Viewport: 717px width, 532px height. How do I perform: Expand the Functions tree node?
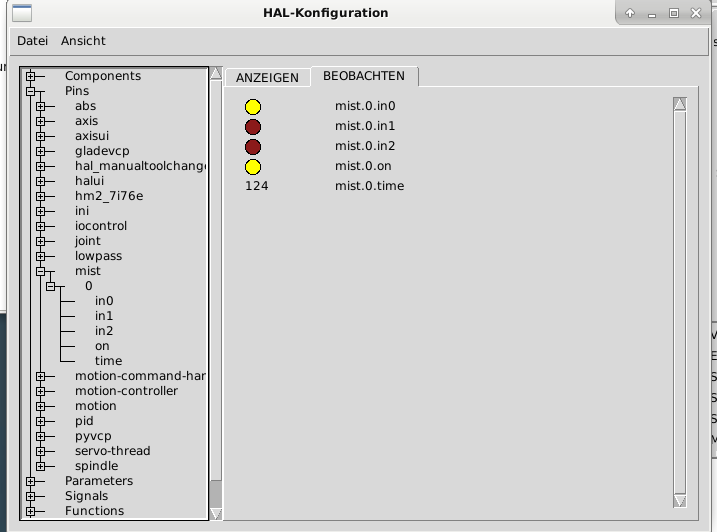tap(30, 511)
